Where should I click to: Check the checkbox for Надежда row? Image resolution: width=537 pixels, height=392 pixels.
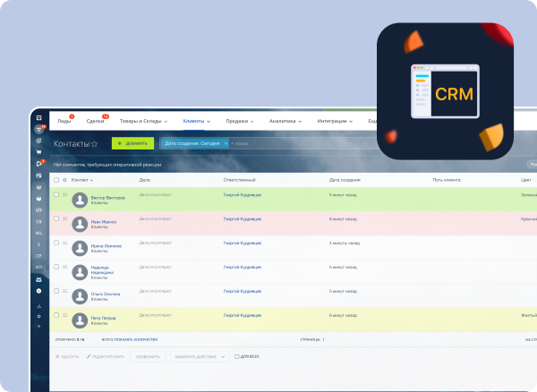pyautogui.click(x=56, y=267)
